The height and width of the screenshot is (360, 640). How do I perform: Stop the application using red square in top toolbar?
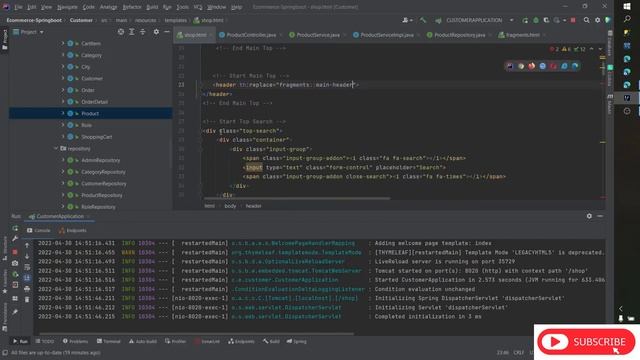click(x=573, y=20)
